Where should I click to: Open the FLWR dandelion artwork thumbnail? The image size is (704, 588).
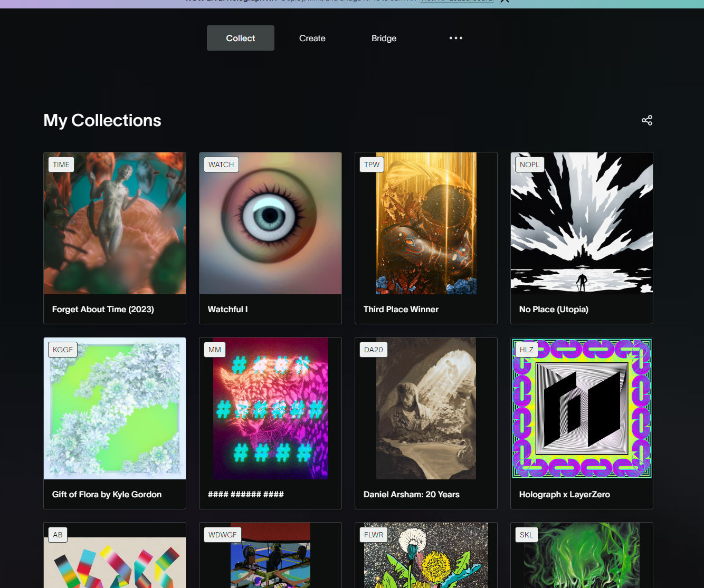click(426, 555)
